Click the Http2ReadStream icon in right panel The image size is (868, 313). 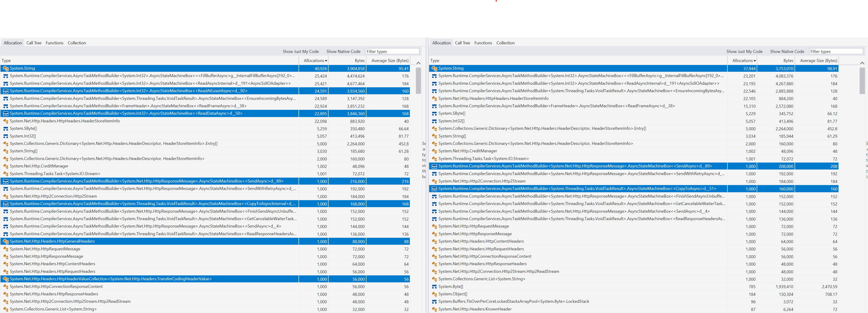[x=434, y=272]
